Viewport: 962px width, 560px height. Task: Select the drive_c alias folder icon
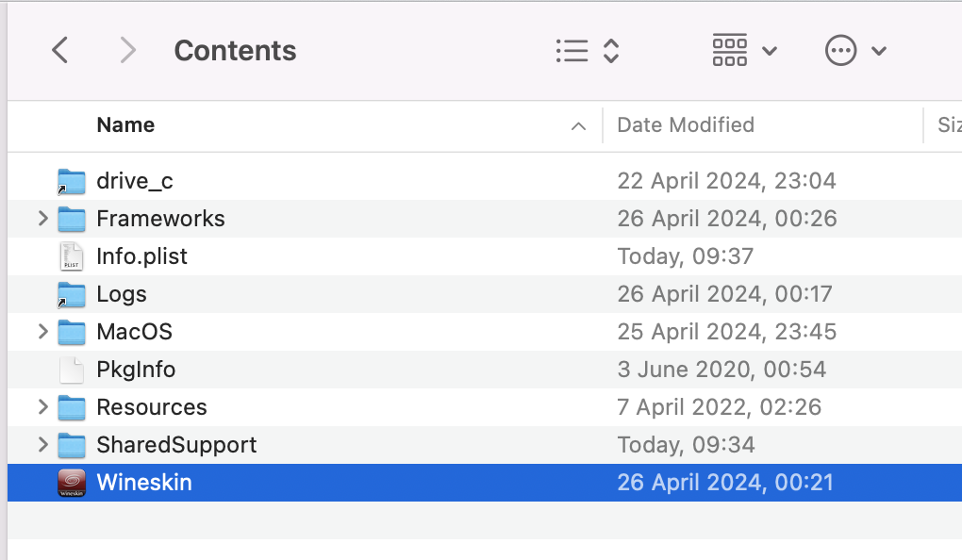coord(71,182)
